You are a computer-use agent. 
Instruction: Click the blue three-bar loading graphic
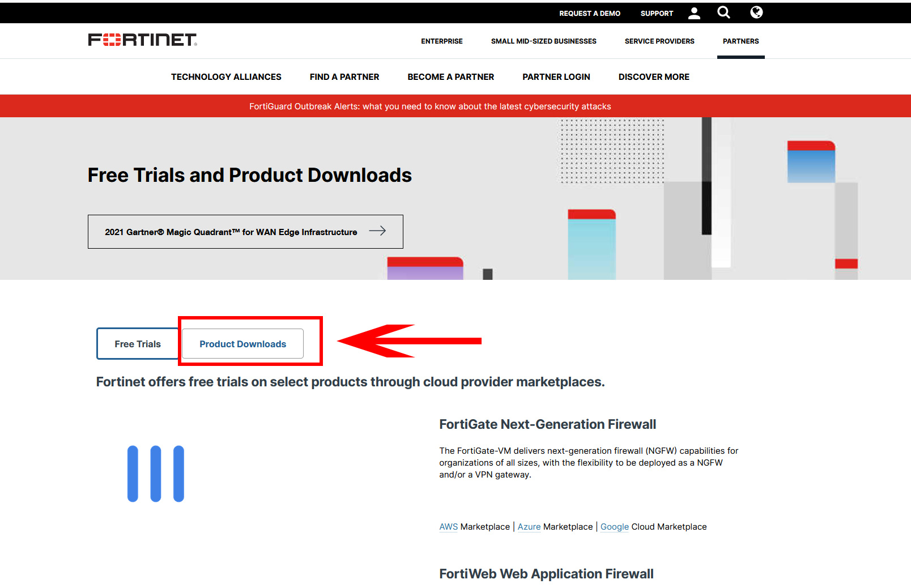pos(156,474)
